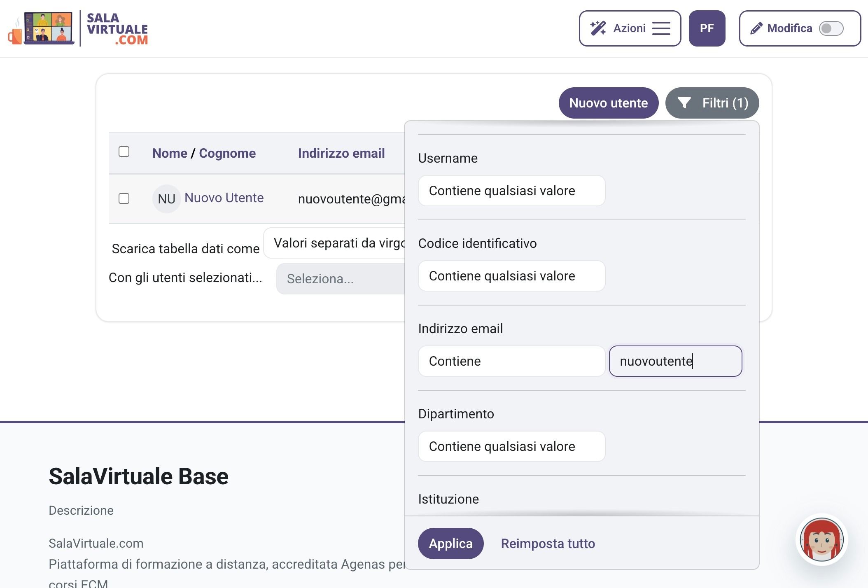This screenshot has height=588, width=868.
Task: Click the nuovoutente@gma email cell
Action: pos(351,199)
